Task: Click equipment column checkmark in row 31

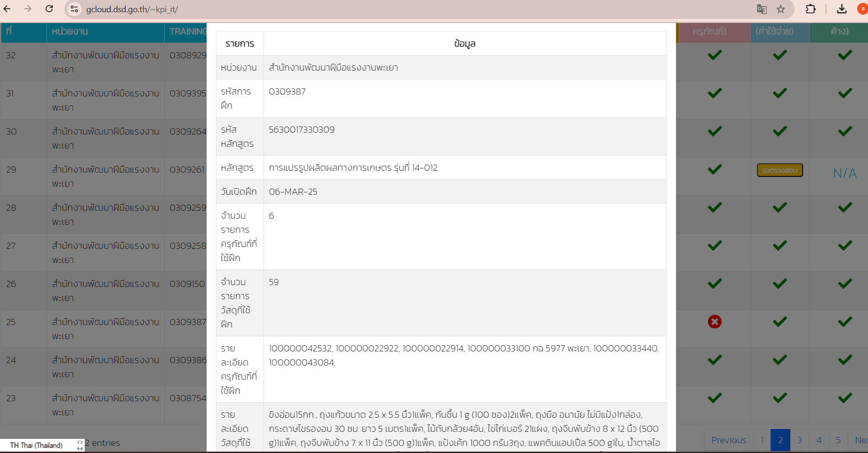Action: [715, 93]
